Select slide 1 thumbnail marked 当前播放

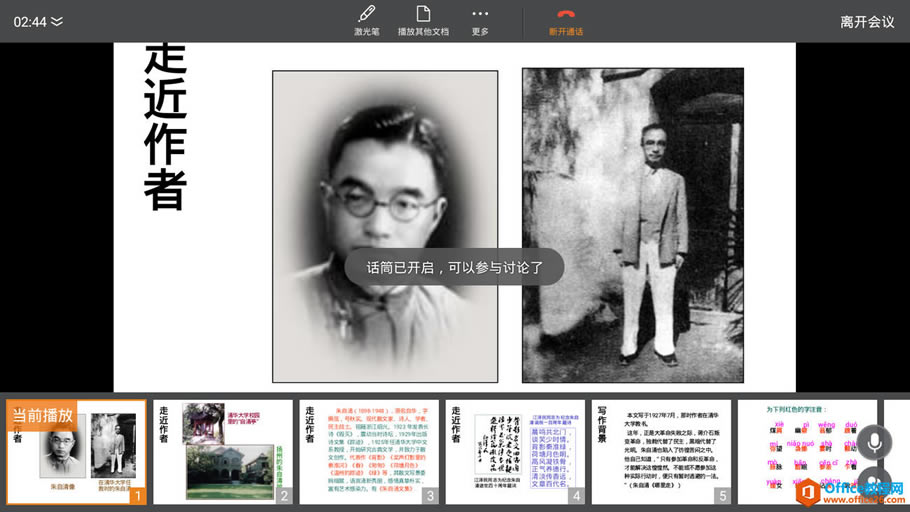coord(76,453)
